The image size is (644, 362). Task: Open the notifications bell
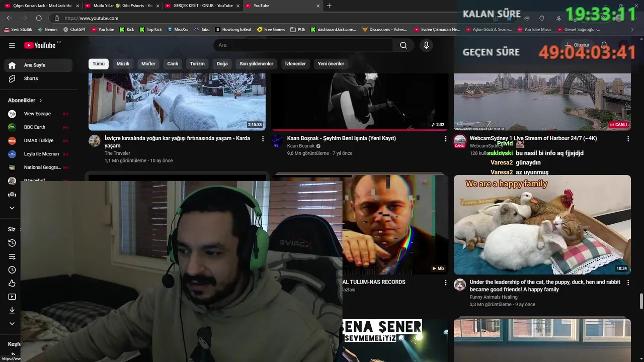pos(604,45)
